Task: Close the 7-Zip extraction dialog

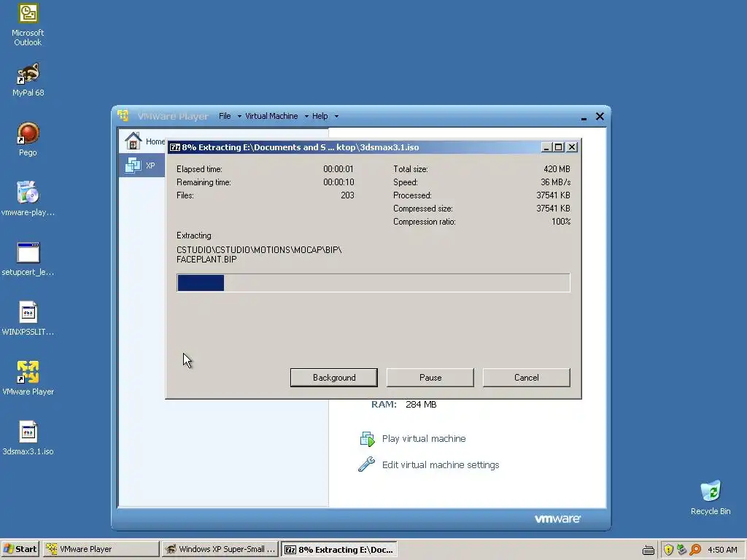Action: [x=572, y=147]
